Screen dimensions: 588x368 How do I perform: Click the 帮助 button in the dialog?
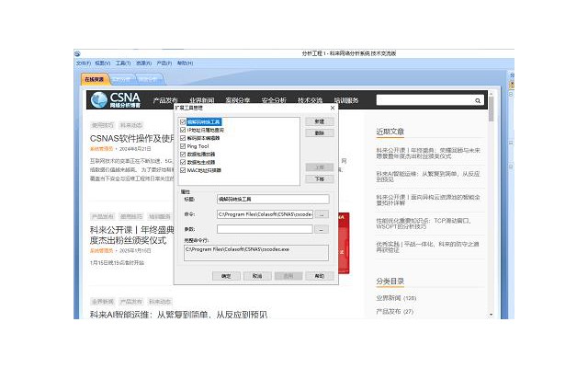pyautogui.click(x=320, y=276)
